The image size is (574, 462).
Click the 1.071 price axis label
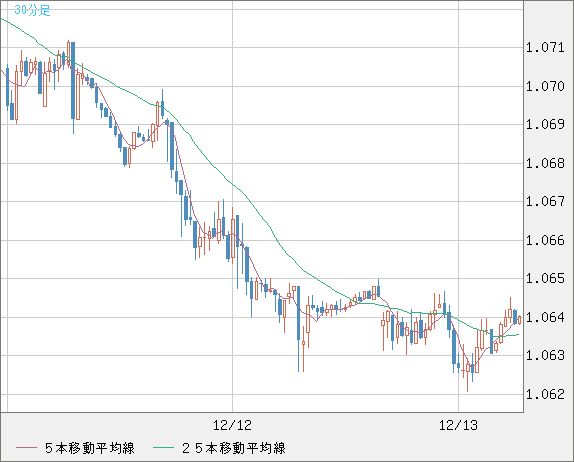pyautogui.click(x=545, y=47)
